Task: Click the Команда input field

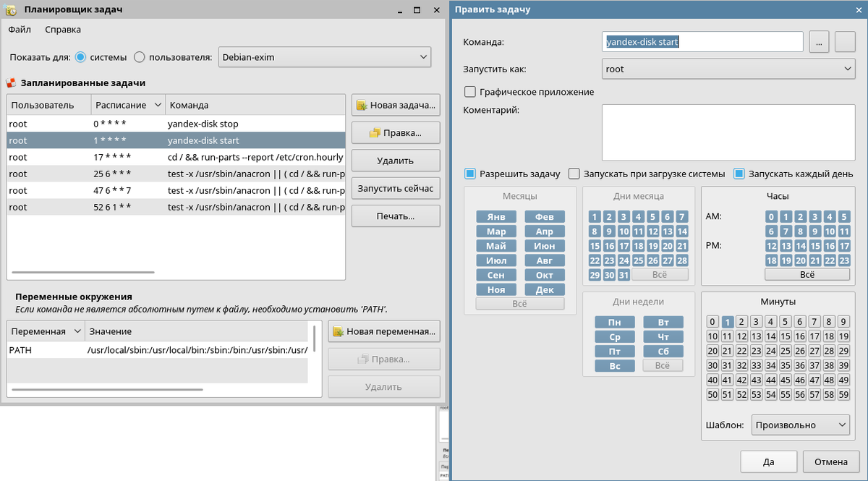Action: [x=702, y=42]
